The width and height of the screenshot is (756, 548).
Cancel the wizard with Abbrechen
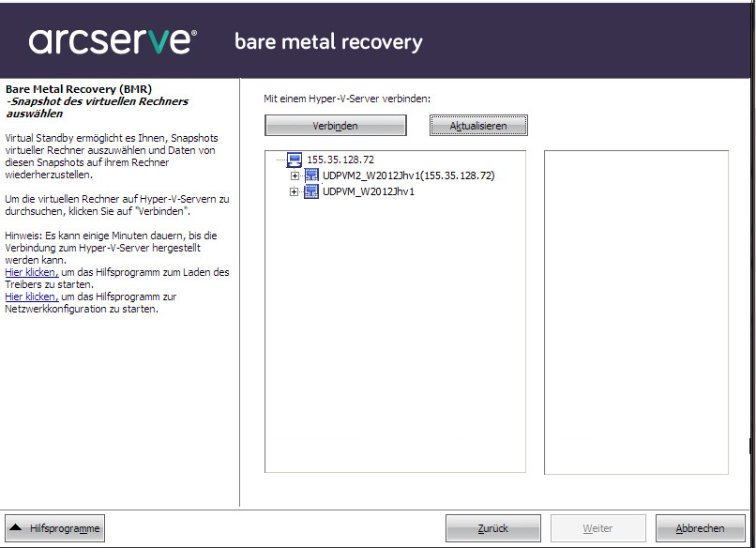tap(700, 528)
